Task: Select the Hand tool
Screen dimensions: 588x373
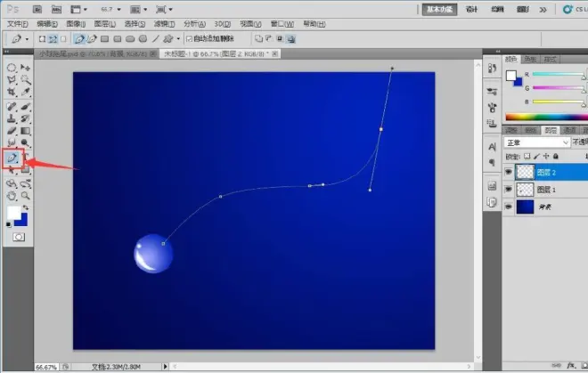Action: [x=12, y=196]
